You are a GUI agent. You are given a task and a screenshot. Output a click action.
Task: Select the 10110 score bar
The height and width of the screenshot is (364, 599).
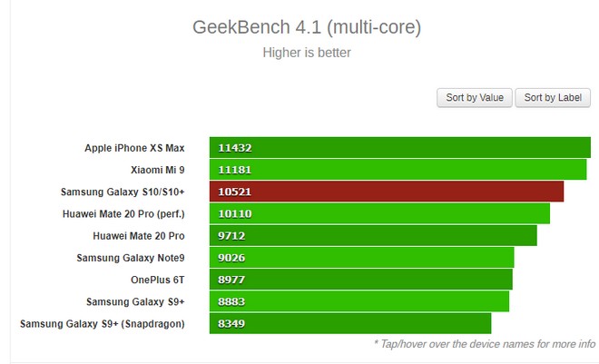[379, 213]
